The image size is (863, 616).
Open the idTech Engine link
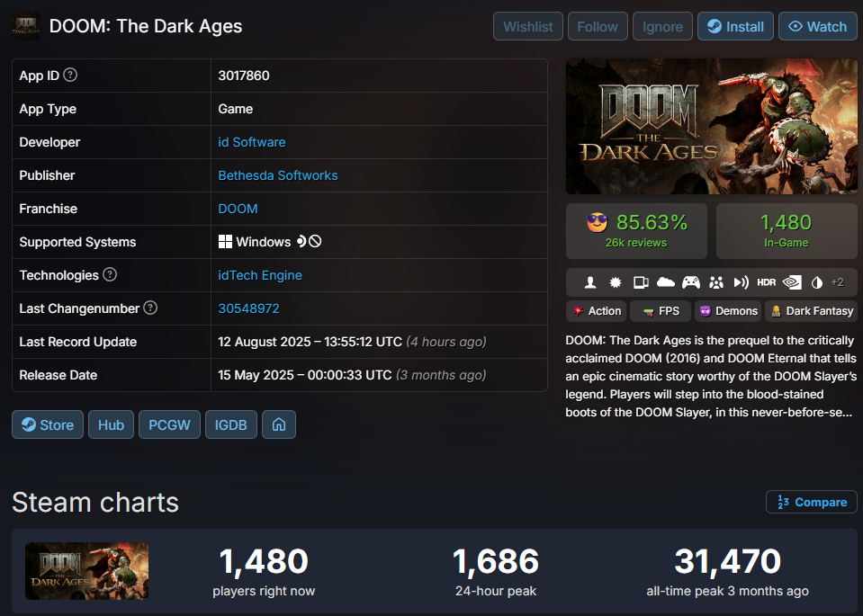[260, 275]
